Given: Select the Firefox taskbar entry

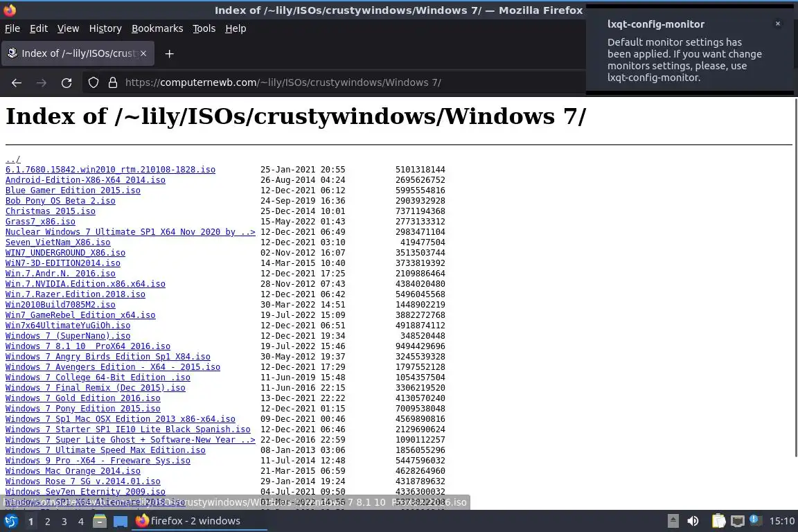Looking at the screenshot, I should (199, 521).
